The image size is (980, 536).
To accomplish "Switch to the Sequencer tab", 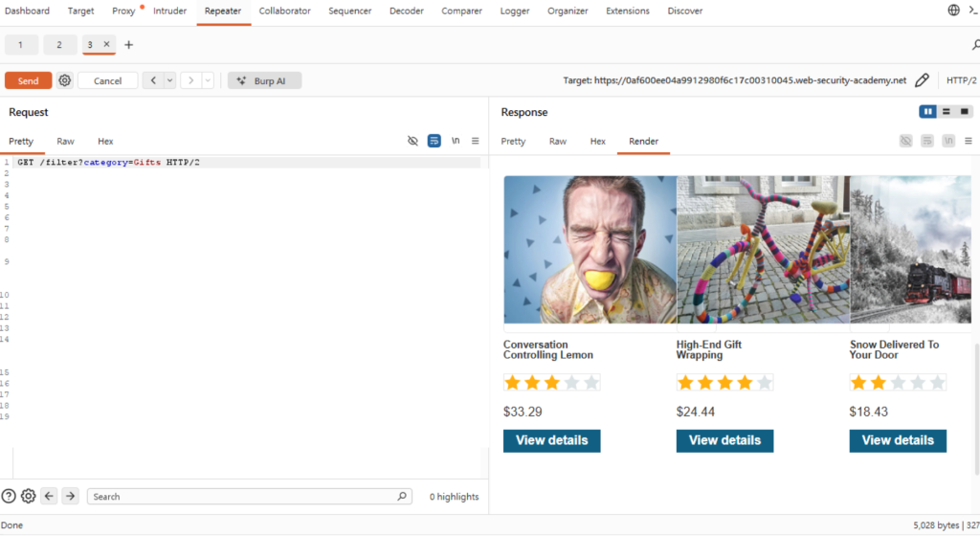I will [350, 11].
